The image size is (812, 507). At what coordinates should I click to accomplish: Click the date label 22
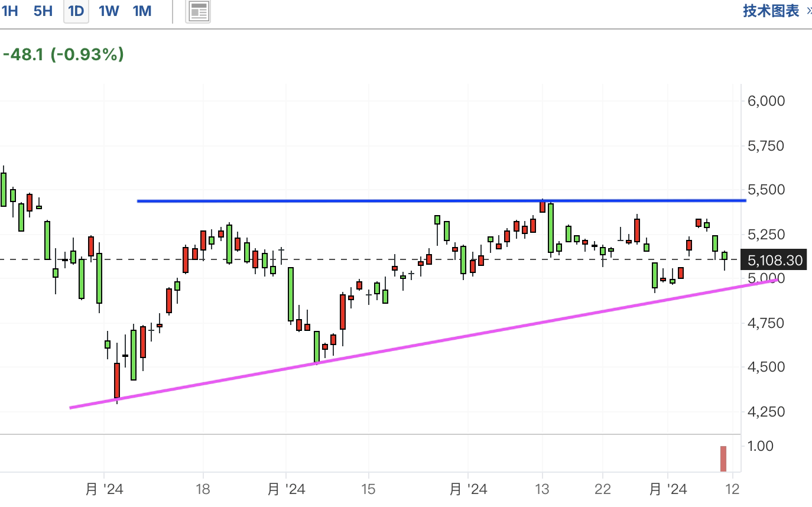coord(602,489)
